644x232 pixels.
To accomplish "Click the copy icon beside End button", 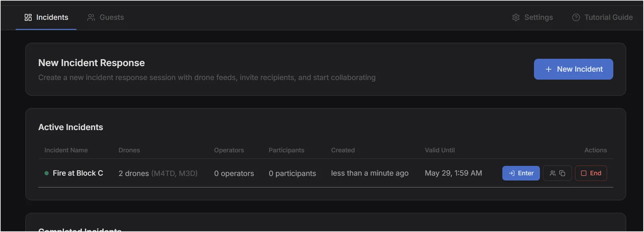I will [x=562, y=173].
